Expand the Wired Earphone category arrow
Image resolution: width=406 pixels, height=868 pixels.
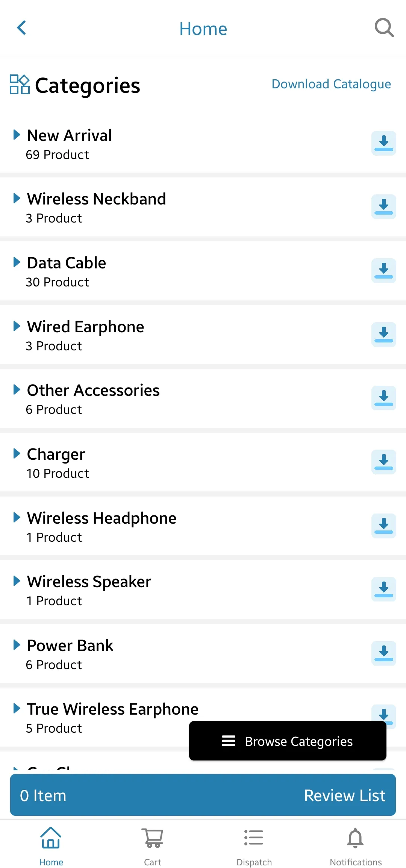pyautogui.click(x=17, y=326)
